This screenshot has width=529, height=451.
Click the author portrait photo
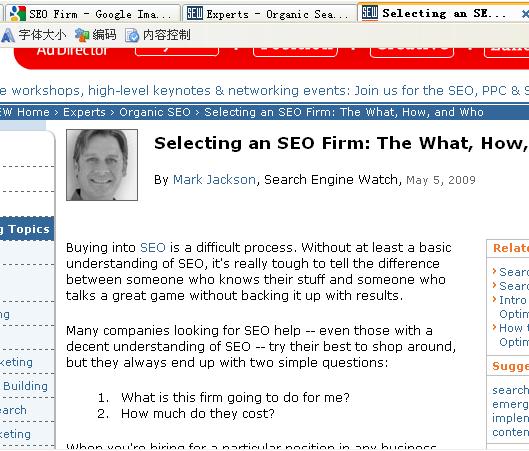pyautogui.click(x=102, y=165)
